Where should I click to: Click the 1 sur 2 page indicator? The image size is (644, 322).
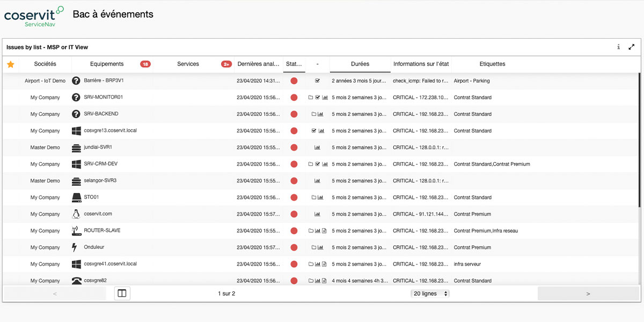226,294
